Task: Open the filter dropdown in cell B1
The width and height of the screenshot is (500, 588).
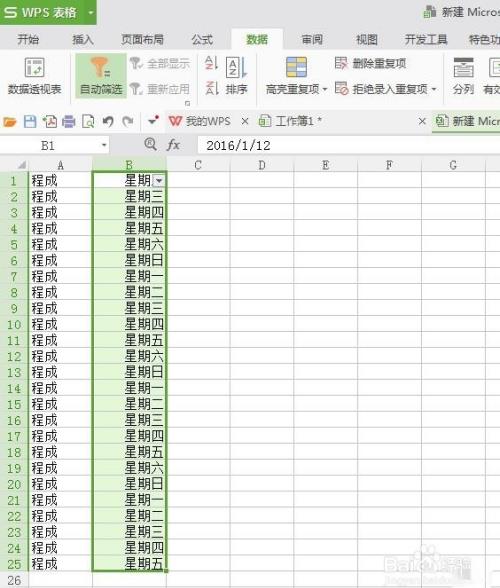Action: (159, 181)
